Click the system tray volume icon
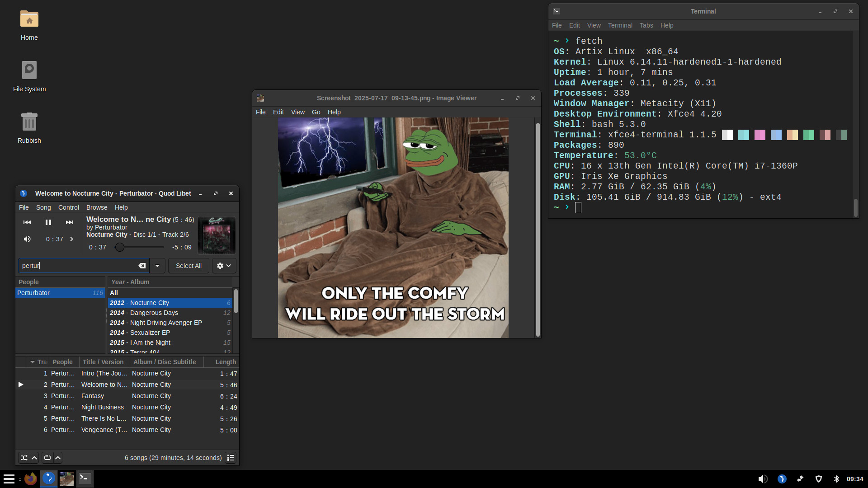This screenshot has width=868, height=488. pyautogui.click(x=763, y=479)
